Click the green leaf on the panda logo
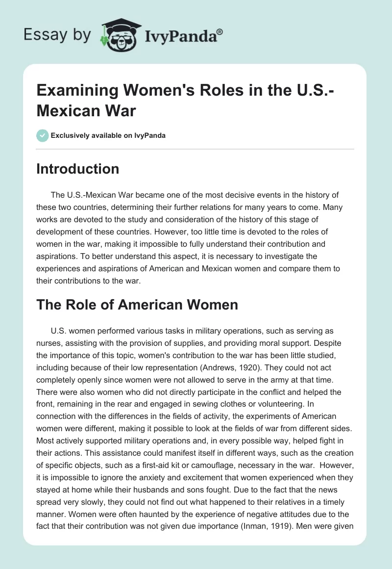The image size is (392, 569). (x=105, y=40)
